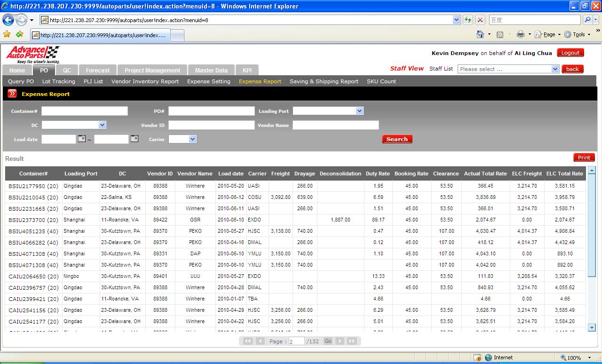Expand the Carrier dropdown
This screenshot has width=602, height=364.
192,139
